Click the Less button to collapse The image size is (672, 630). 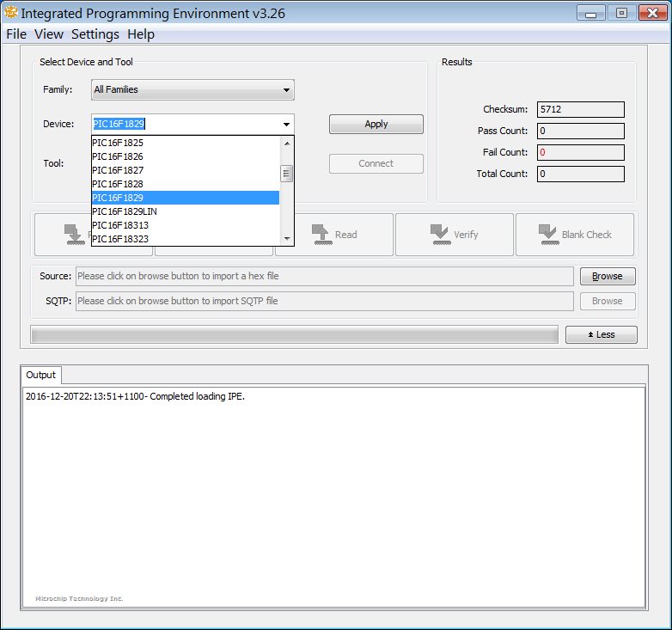601,334
